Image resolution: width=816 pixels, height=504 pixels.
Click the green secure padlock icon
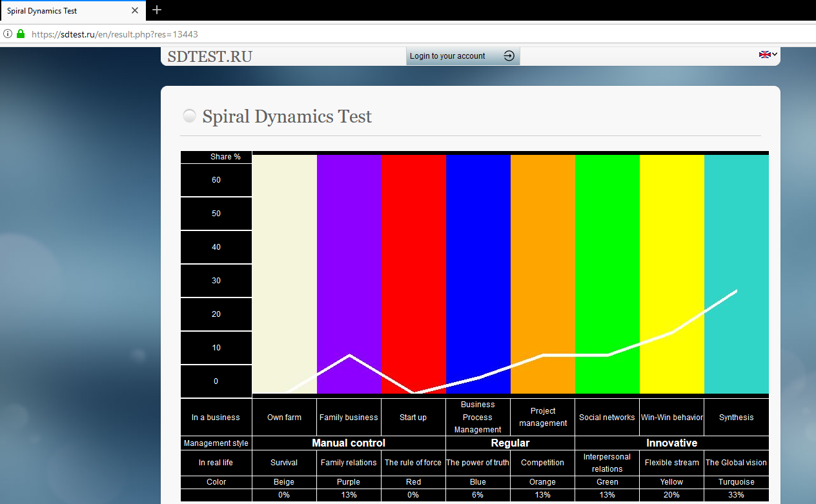(21, 34)
